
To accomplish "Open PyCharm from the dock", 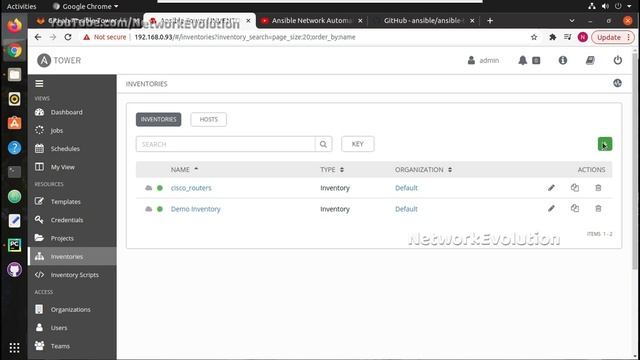I will (x=14, y=245).
